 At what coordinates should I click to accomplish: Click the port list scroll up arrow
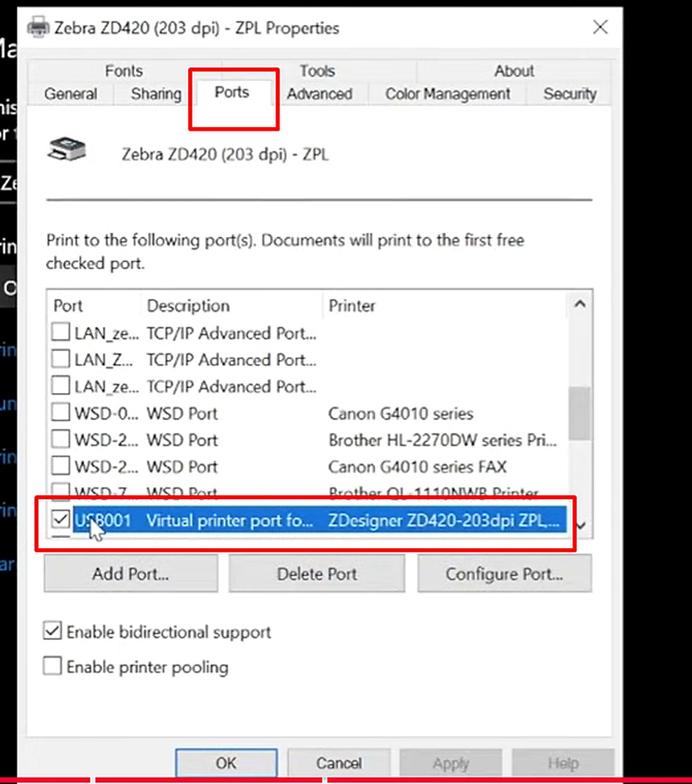[x=580, y=304]
